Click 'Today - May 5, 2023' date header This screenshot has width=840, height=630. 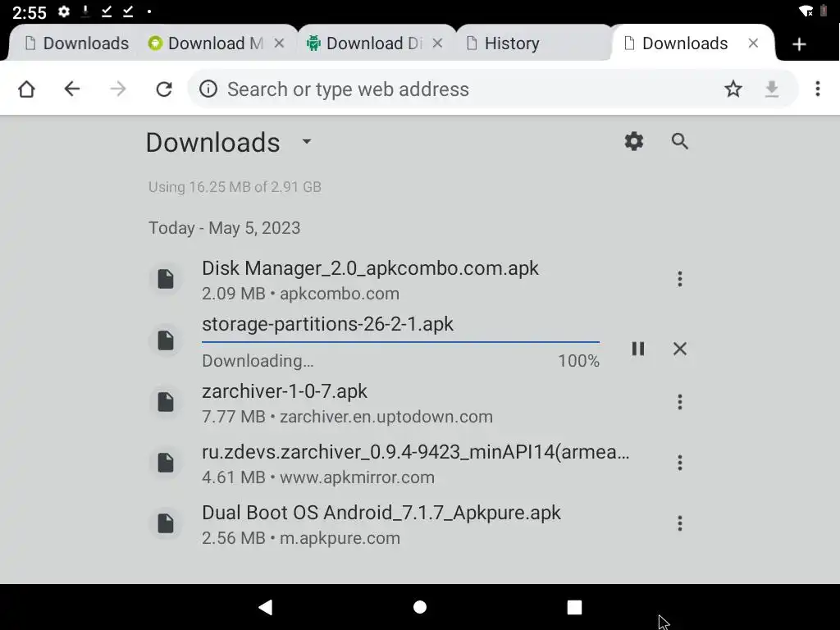coord(224,228)
